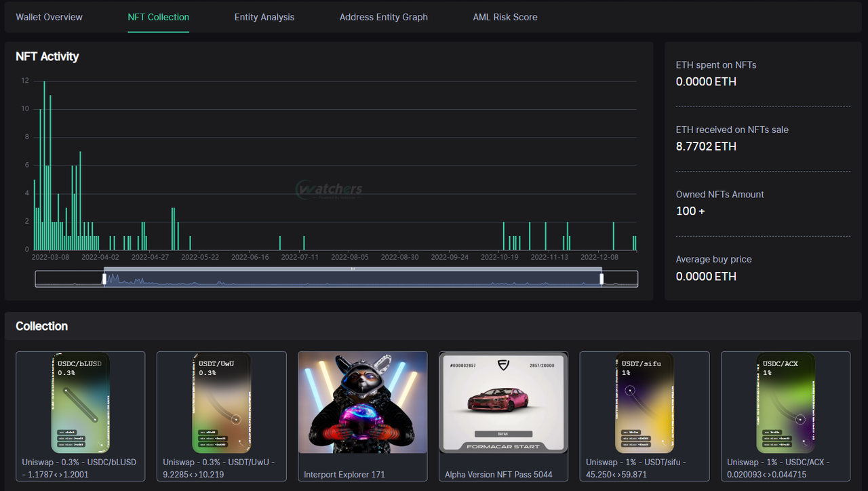The image size is (868, 491).
Task: Open the USDT/sifu Uniswap NFT image
Action: pos(644,403)
